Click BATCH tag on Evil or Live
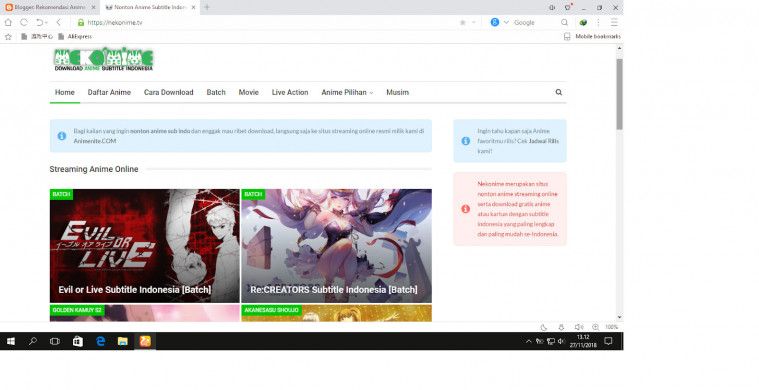The image size is (759, 390). coord(61,194)
